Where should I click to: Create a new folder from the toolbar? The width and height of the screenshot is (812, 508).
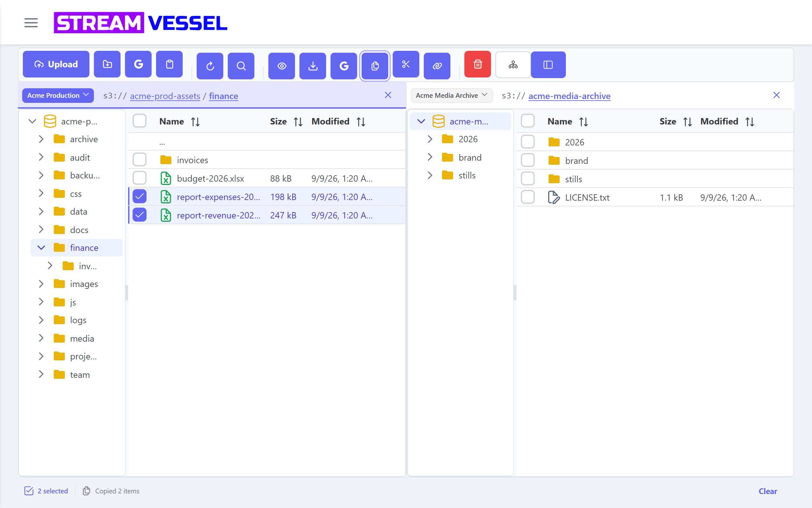[107, 64]
